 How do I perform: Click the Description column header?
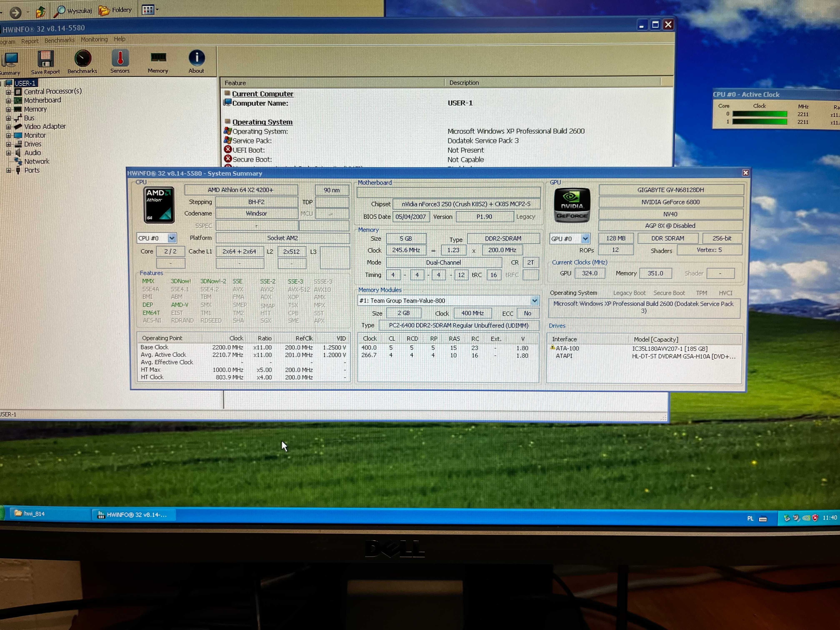552,82
